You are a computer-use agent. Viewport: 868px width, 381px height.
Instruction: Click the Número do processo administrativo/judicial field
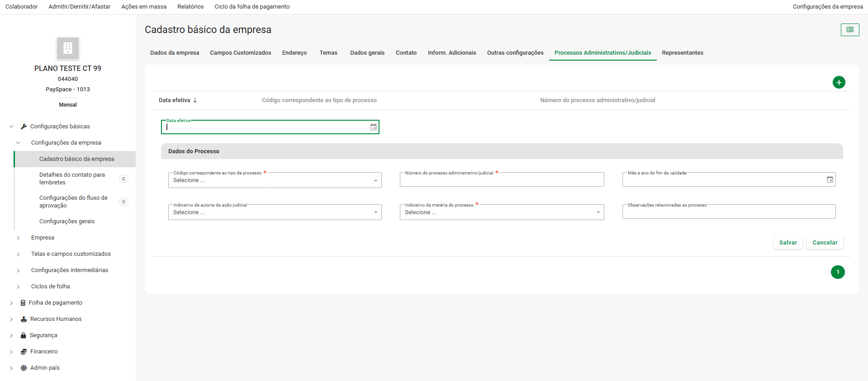tap(502, 180)
